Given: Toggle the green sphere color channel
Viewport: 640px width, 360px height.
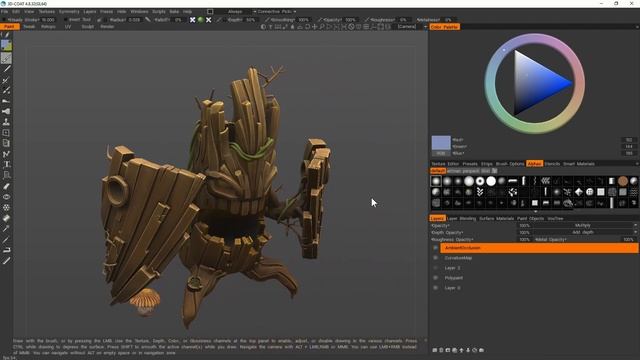Looking at the screenshot, I should [201, 20].
